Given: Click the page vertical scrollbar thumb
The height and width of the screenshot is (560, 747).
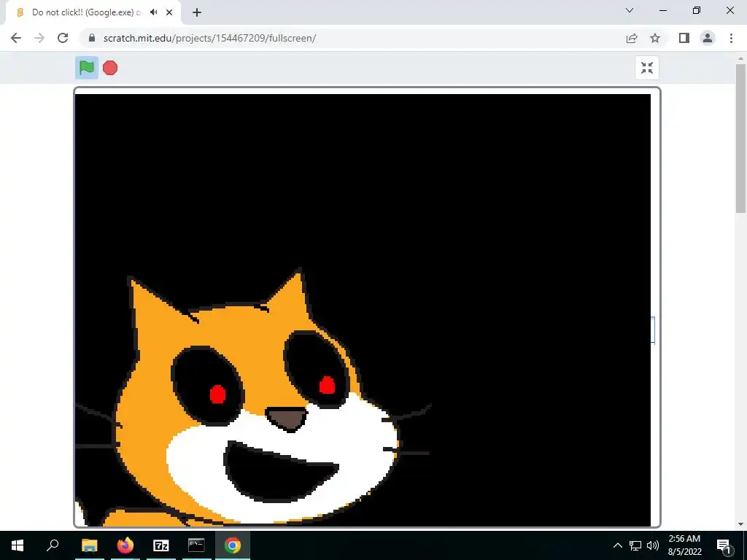Looking at the screenshot, I should tap(740, 138).
